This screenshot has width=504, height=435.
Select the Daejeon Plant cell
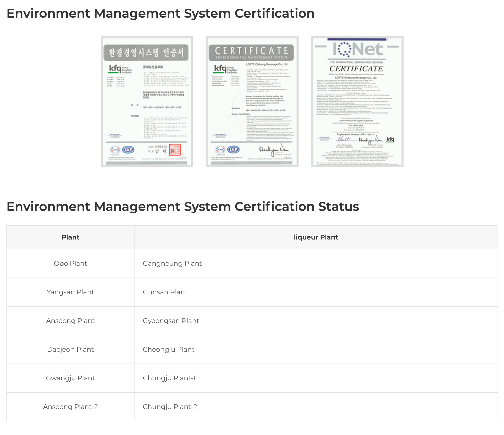click(x=70, y=349)
